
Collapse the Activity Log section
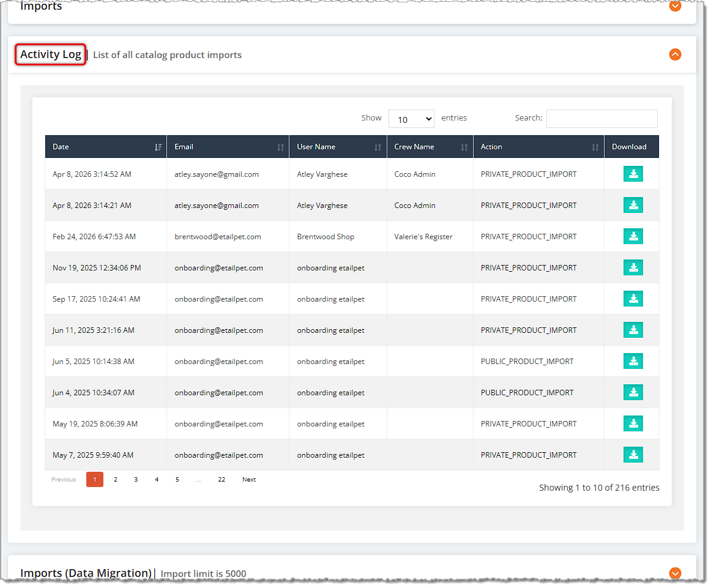(675, 54)
